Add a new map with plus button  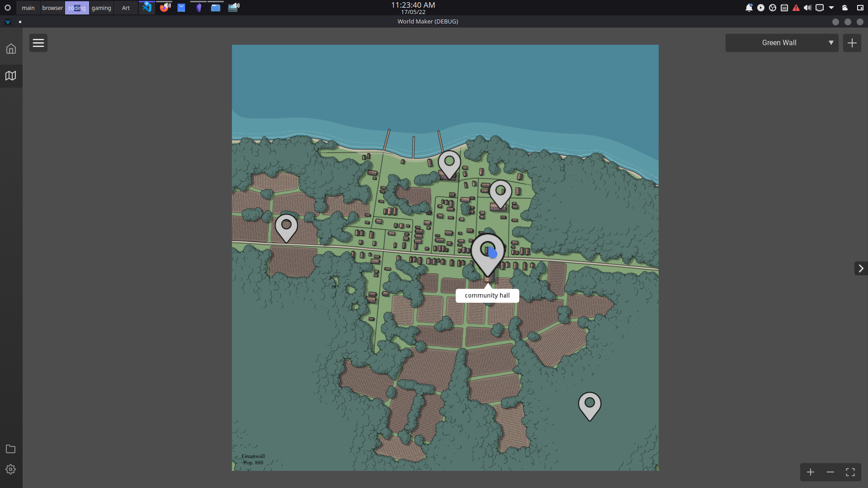[x=852, y=43]
